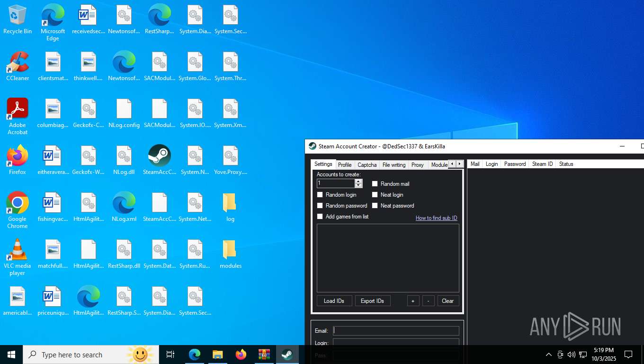Switch to the Module tab
644x364 pixels.
click(438, 165)
